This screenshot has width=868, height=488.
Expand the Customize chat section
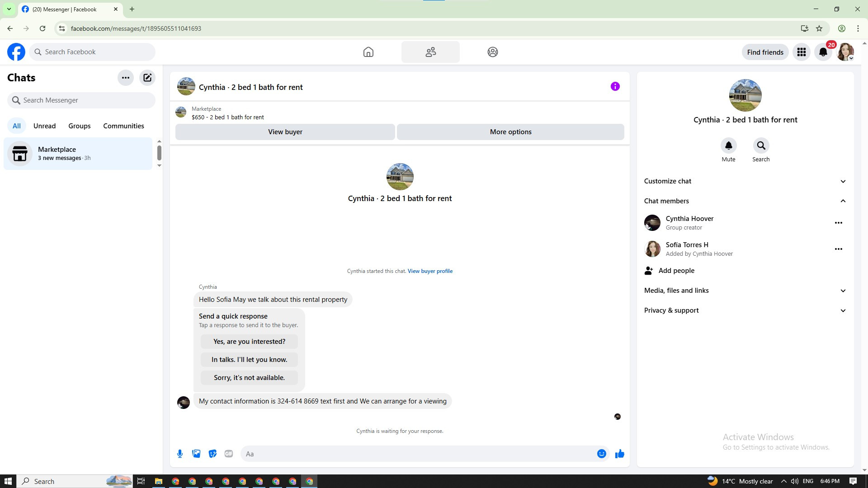click(745, 181)
